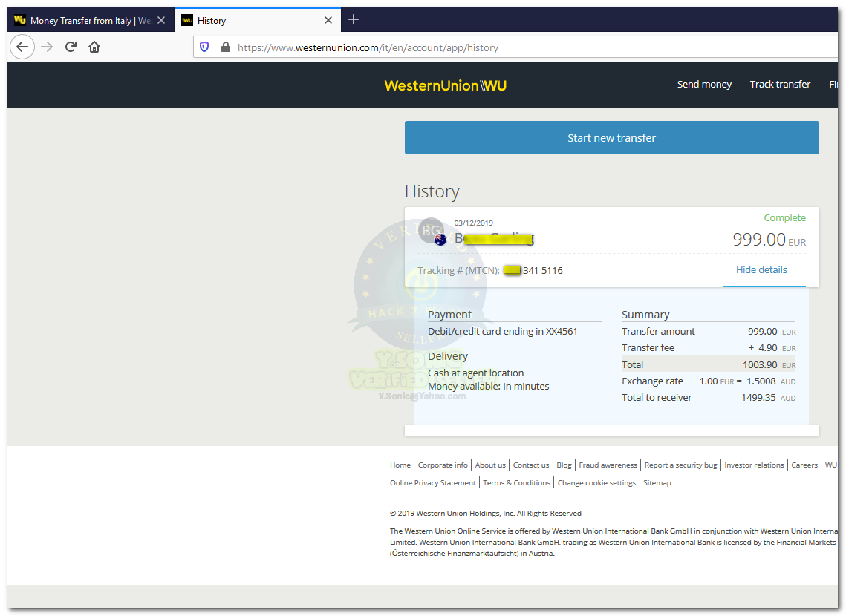Collapse transaction with Hide details

pos(761,270)
